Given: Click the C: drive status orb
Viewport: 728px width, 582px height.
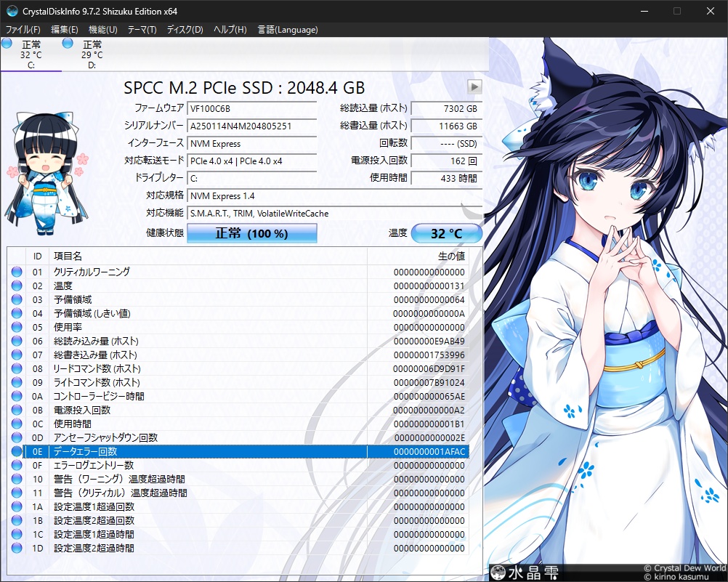Looking at the screenshot, I should click(x=7, y=44).
